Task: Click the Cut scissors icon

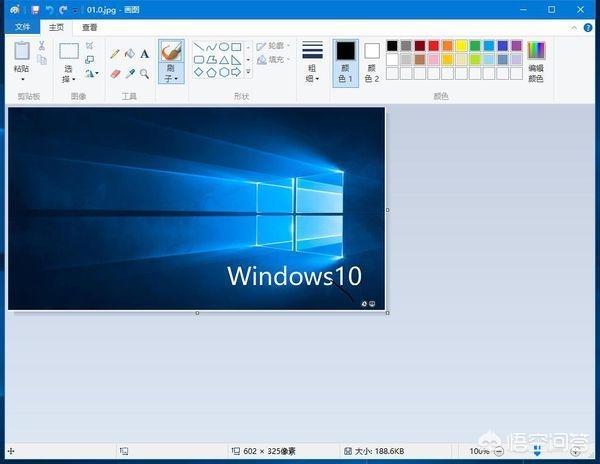Action: [x=41, y=46]
